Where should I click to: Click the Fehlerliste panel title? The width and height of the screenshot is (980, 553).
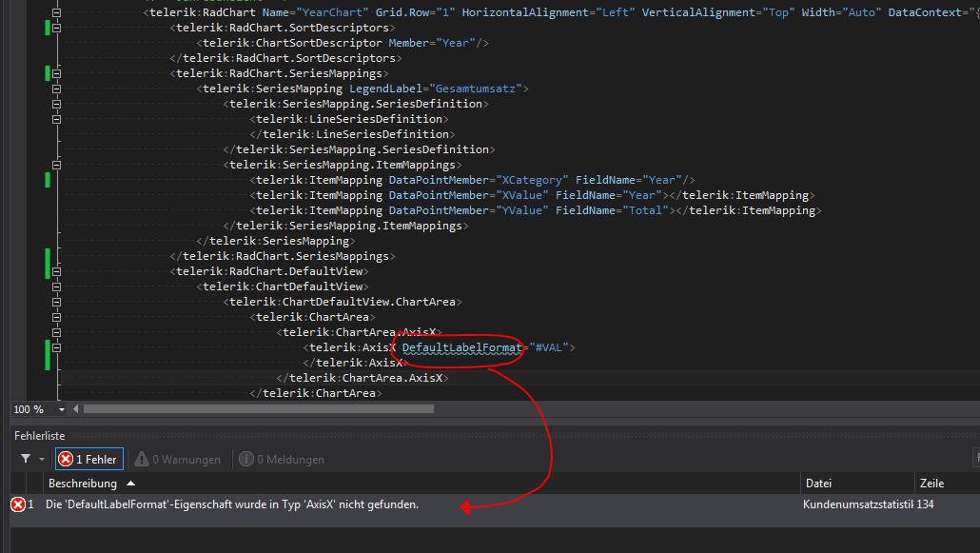[39, 436]
